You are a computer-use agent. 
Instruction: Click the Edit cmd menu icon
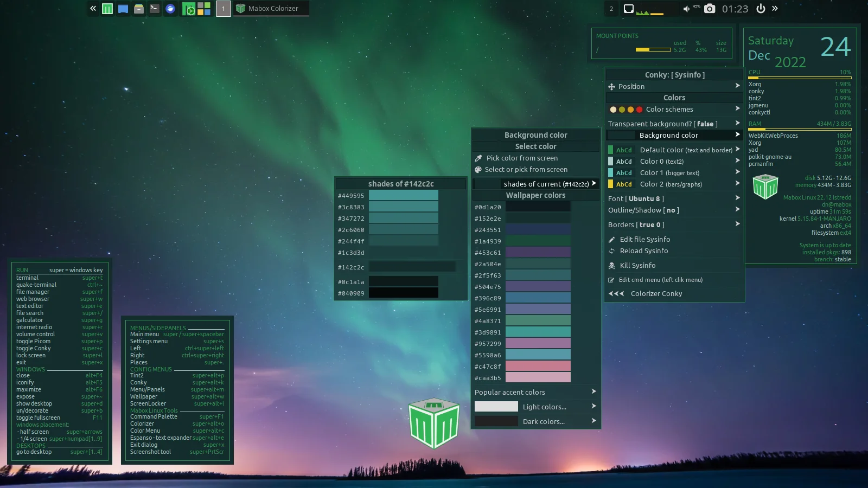coord(611,280)
